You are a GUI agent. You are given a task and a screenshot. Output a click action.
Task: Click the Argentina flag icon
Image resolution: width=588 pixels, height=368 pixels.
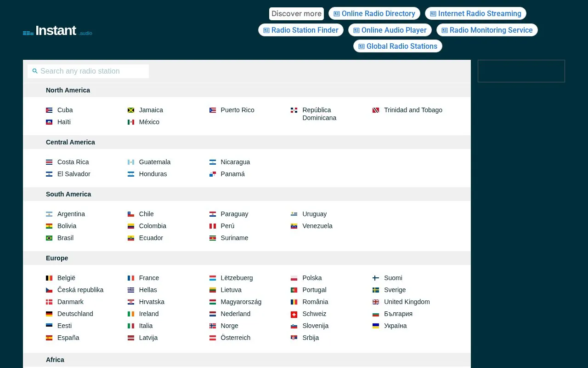click(49, 214)
